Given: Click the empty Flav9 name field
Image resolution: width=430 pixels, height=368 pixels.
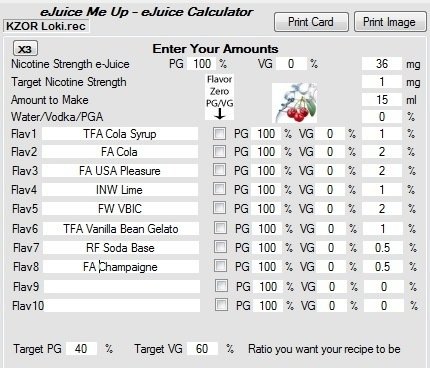Looking at the screenshot, I should tap(122, 287).
